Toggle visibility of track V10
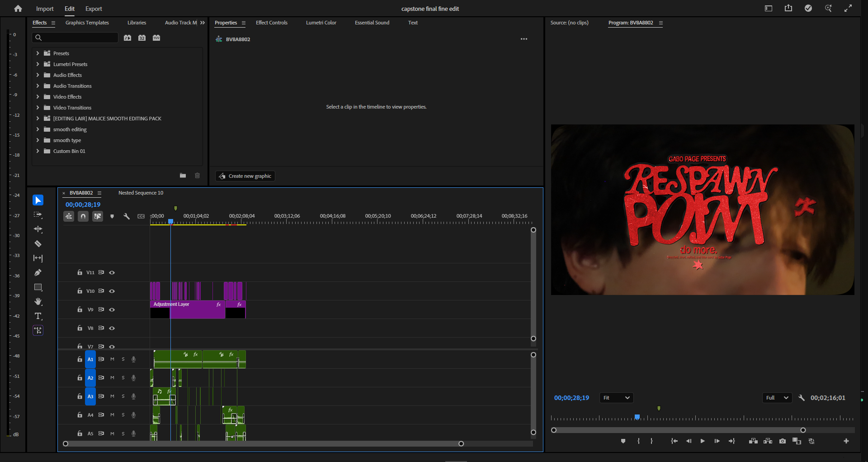Screen dimensions: 868x462 (112, 291)
